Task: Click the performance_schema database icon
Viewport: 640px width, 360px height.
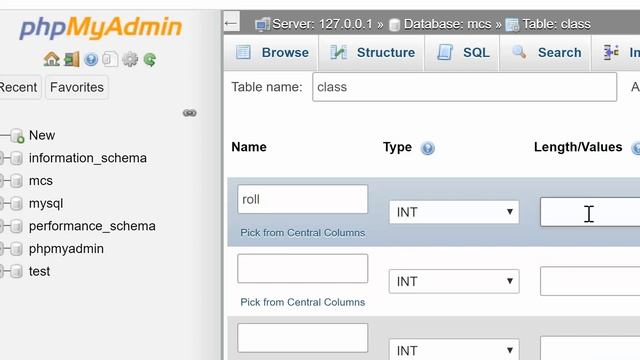Action: pos(16,226)
